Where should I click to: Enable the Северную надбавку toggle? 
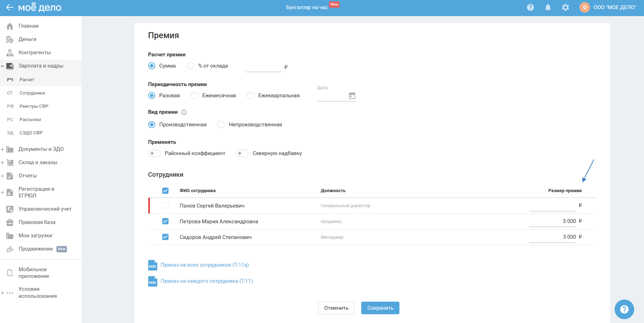242,153
